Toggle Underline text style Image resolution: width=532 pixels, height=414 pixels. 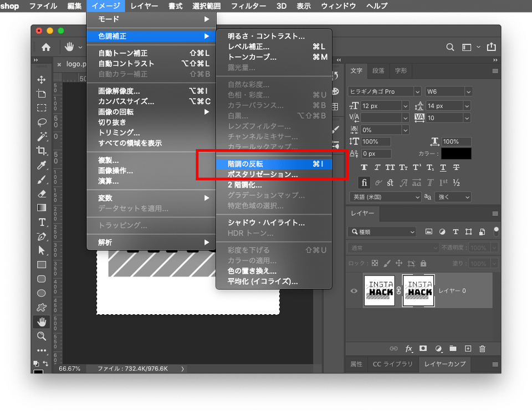point(443,167)
